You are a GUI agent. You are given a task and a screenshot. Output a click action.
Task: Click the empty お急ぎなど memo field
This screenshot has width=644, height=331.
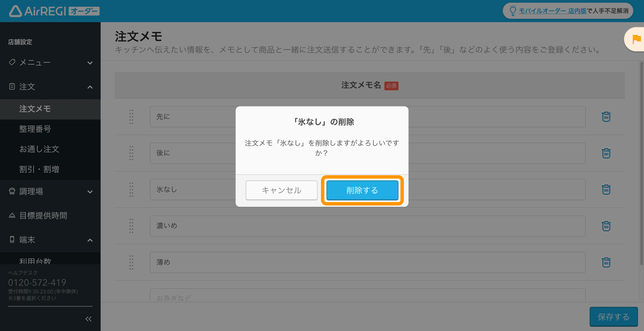(x=368, y=295)
